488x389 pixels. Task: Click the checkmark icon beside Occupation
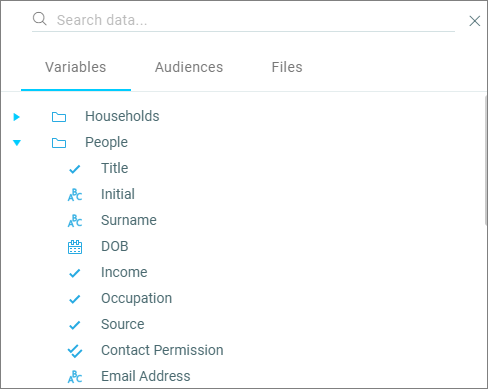(75, 299)
